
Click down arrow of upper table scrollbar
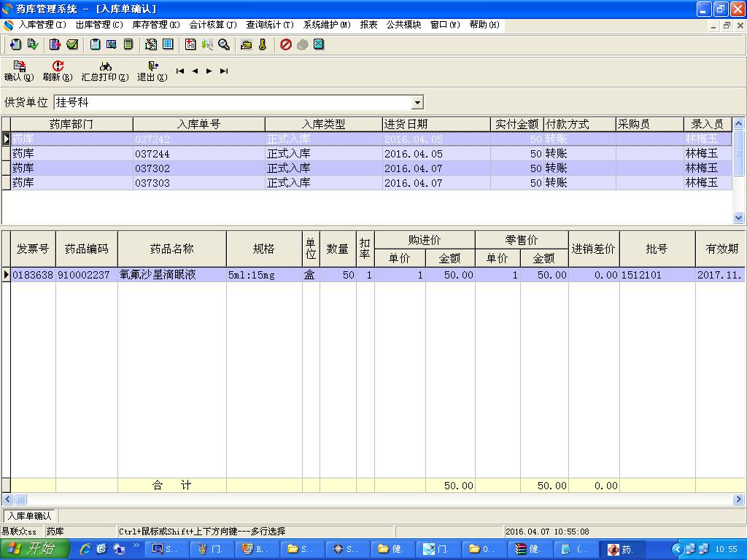[x=738, y=217]
